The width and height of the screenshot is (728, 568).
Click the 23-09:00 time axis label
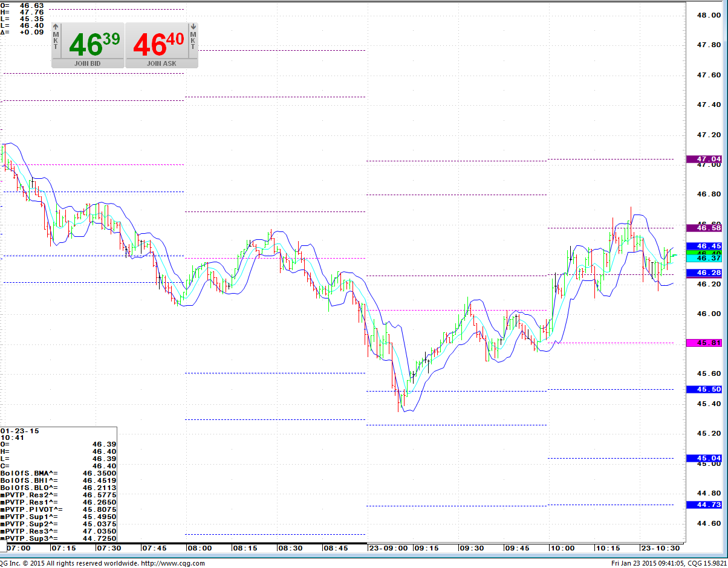388,548
